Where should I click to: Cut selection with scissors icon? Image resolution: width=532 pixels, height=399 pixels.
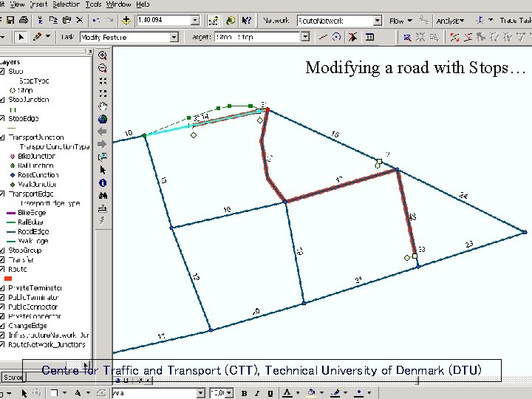[x=40, y=21]
